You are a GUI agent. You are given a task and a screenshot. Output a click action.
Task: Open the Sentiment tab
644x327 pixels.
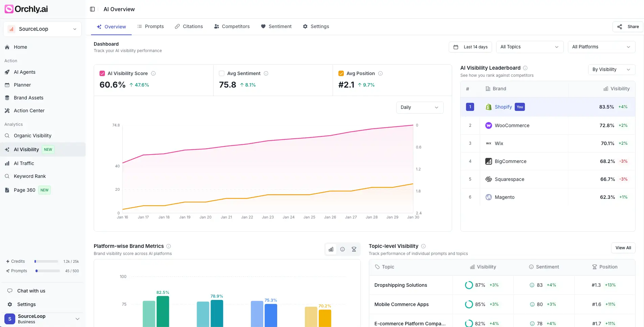click(x=280, y=26)
